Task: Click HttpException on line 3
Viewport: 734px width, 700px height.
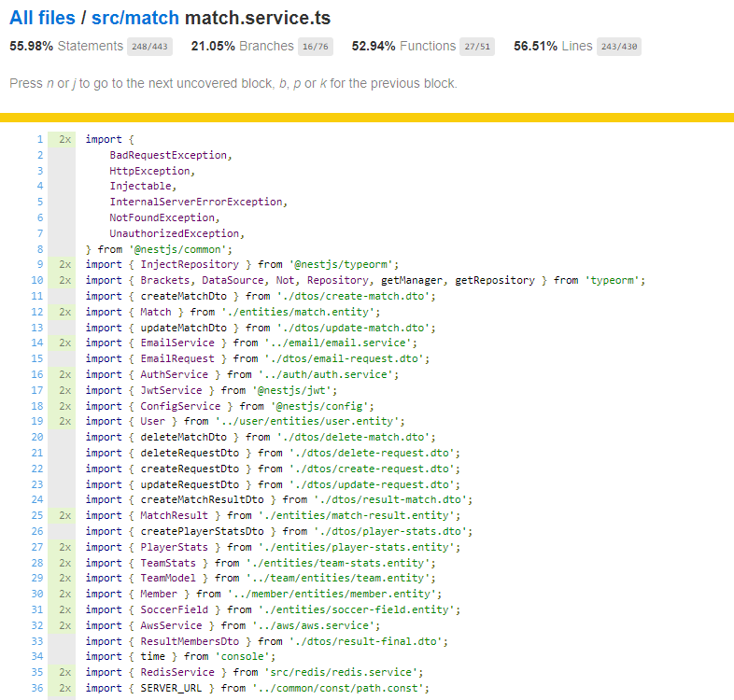Action: tap(149, 171)
